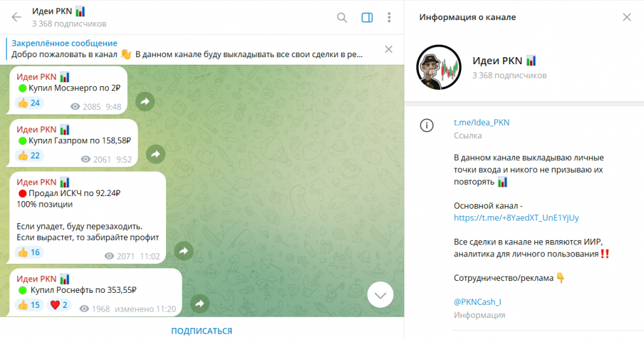
Task: Follow the main channel invite link
Action: (x=516, y=217)
